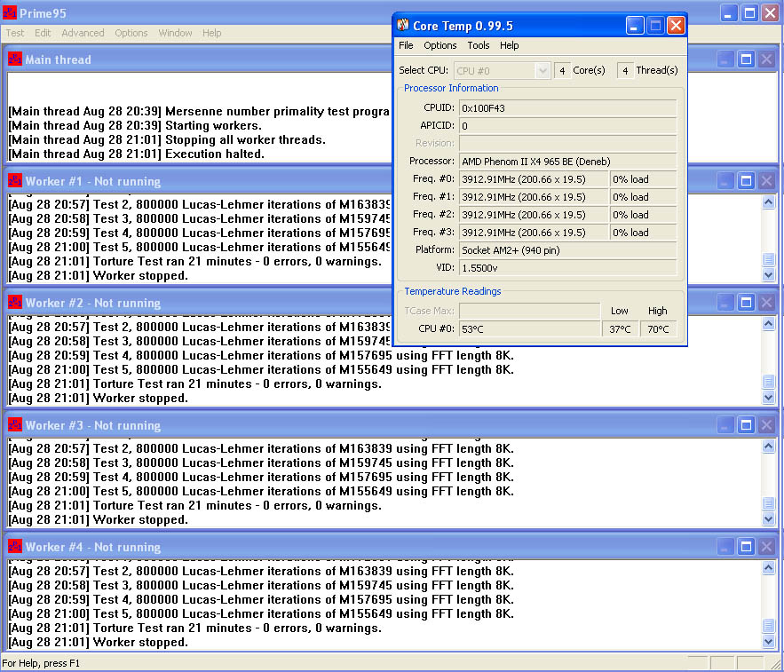Click the CPUID field showing 0x100F43
This screenshot has height=672, width=784.
pos(567,108)
